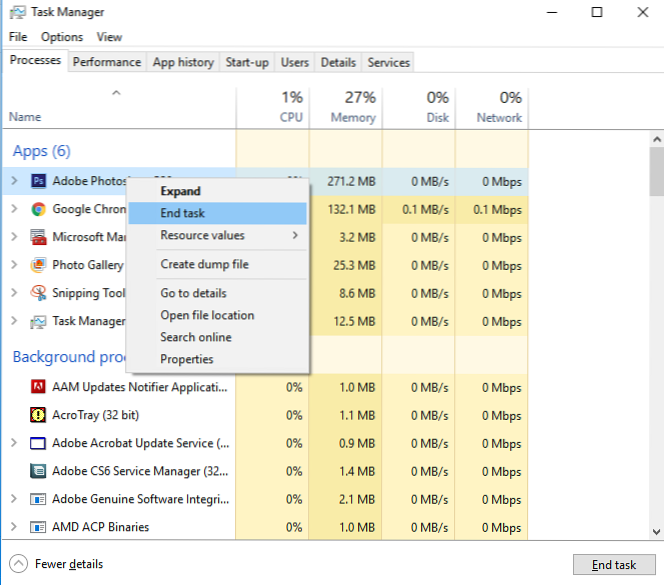Click the Task Manager title bar icon
This screenshot has width=664, height=586.
pos(17,12)
